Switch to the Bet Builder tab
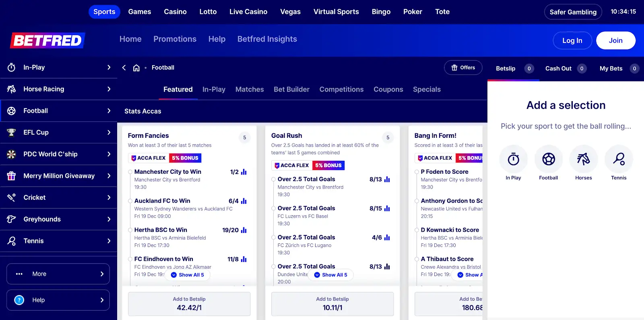This screenshot has height=320, width=644. [x=291, y=89]
